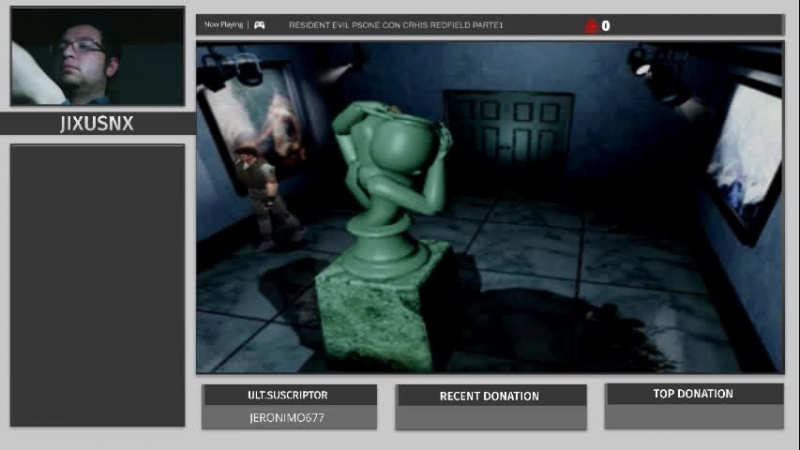Click the webcam feed thumbnail

[97, 56]
